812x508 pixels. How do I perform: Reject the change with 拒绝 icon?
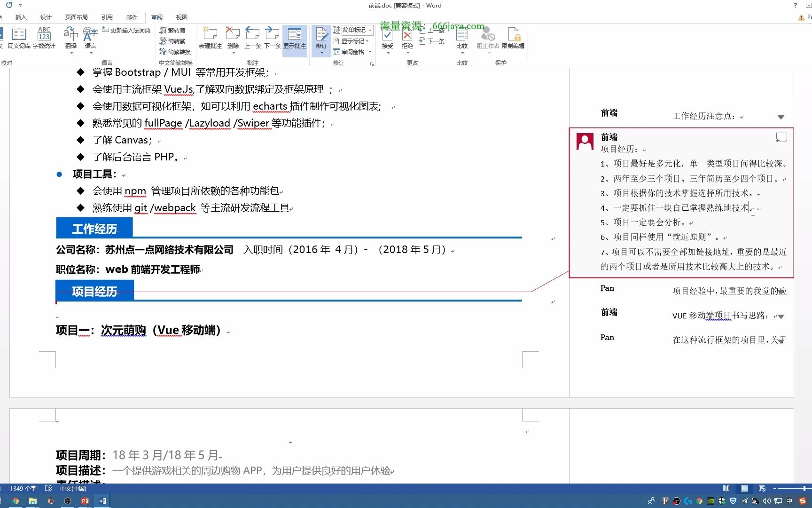[407, 35]
